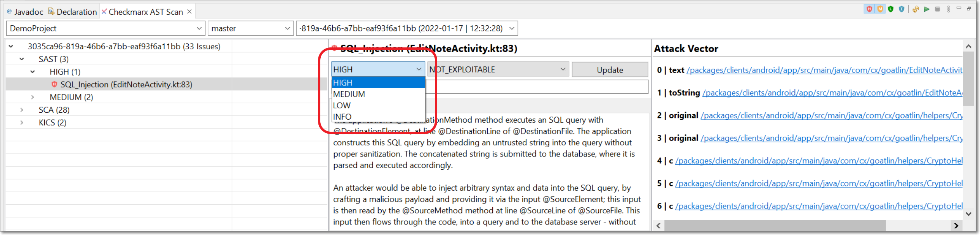Enable the Info severity shield filter
Viewport: 980px width, 235px height.
(902, 9)
